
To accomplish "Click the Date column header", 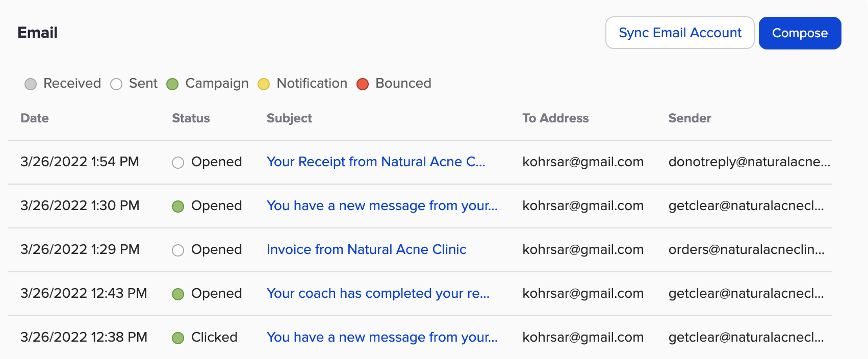I will point(35,118).
